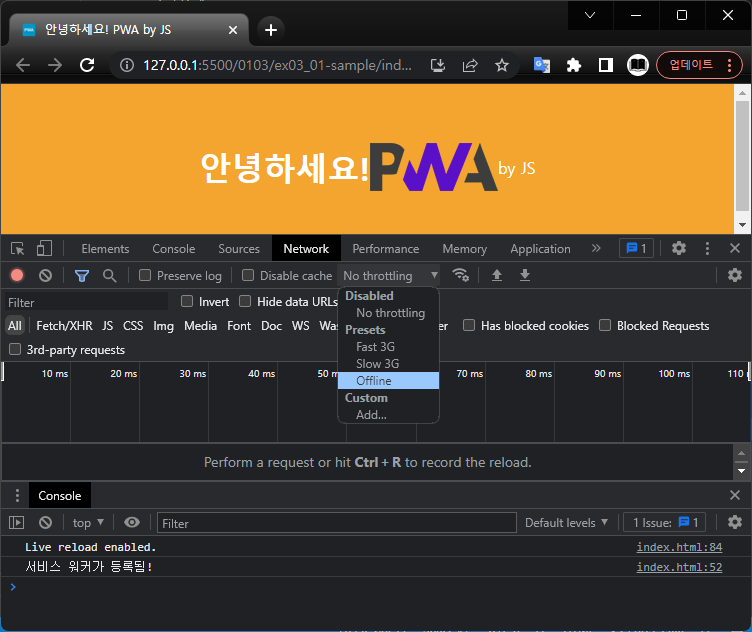Open Network panel settings gear
752x632 pixels.
735,275
